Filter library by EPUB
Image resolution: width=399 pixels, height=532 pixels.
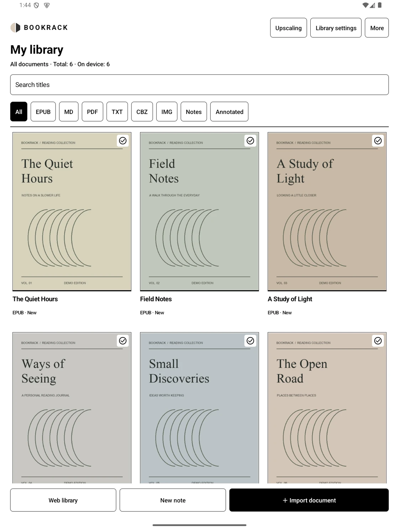pos(43,112)
